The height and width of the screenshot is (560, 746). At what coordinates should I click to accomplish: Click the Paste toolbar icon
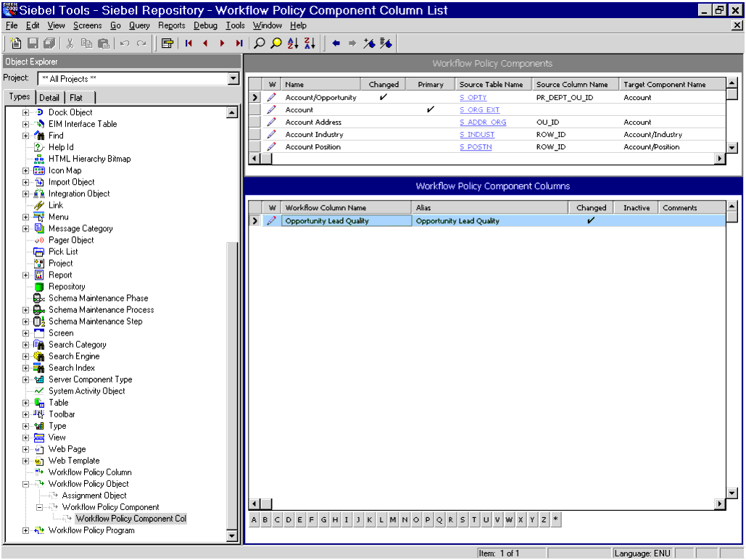pos(103,43)
